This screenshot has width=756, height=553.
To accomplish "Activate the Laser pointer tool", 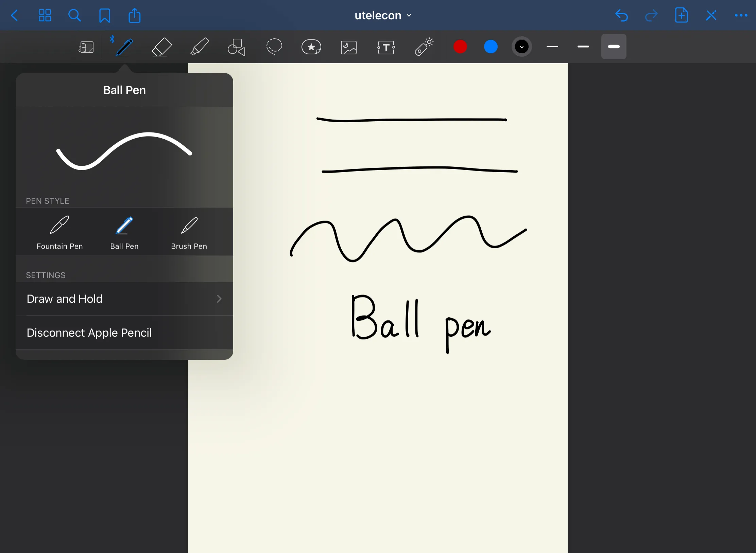I will click(424, 47).
